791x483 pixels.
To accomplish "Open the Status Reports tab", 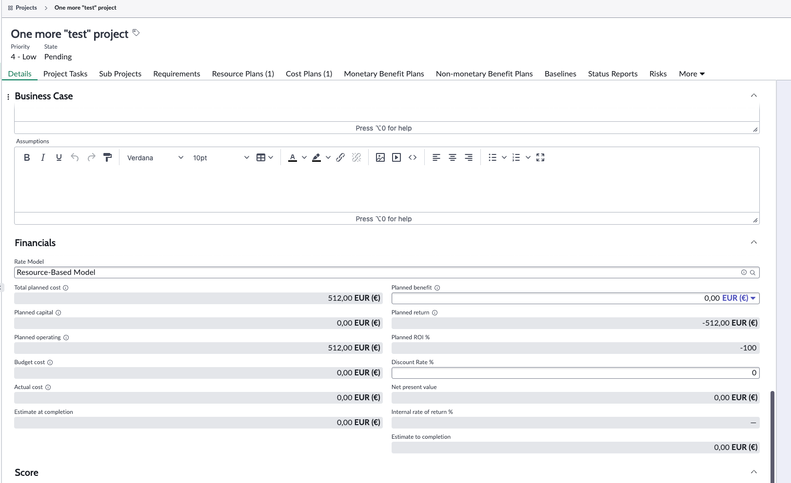I will point(612,74).
